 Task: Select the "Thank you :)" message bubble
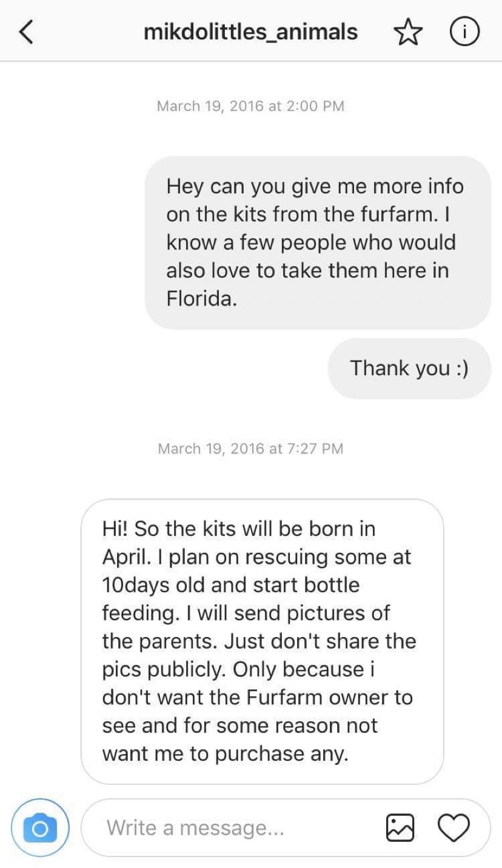[x=409, y=368]
